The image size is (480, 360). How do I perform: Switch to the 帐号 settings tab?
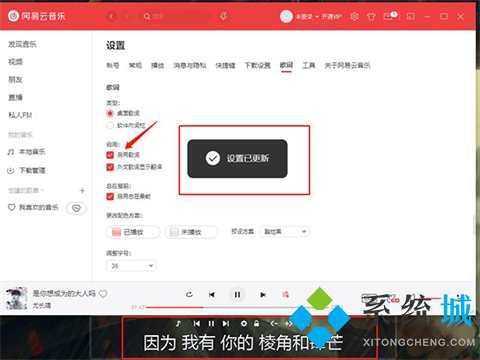tap(113, 65)
